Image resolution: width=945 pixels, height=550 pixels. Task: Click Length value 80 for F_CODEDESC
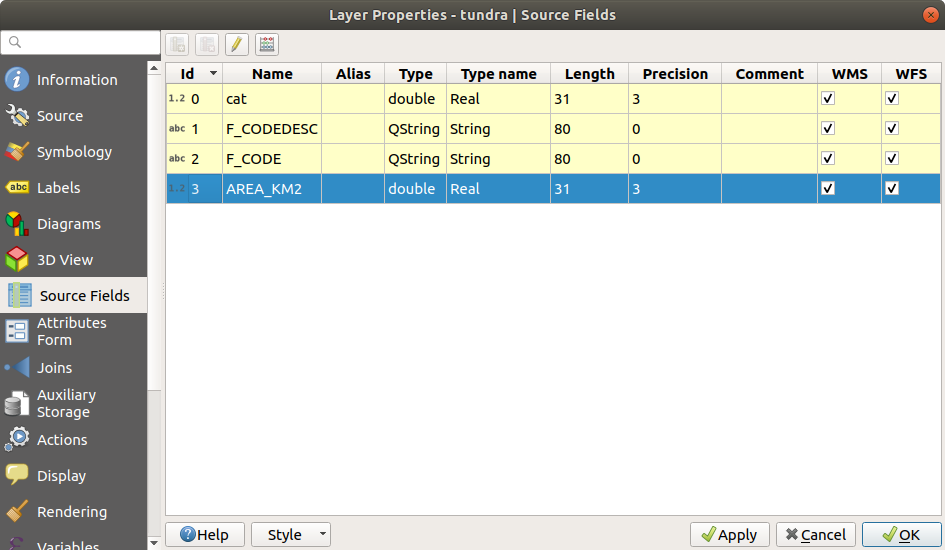[589, 128]
